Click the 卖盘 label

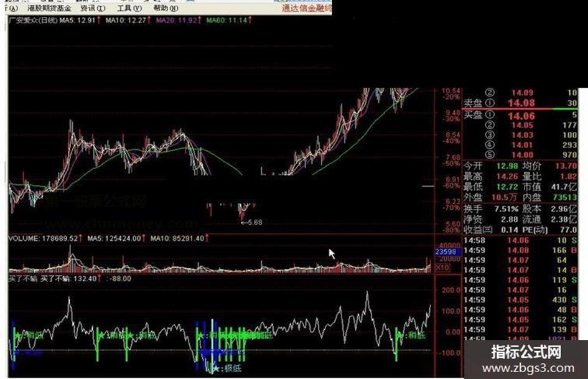click(473, 103)
